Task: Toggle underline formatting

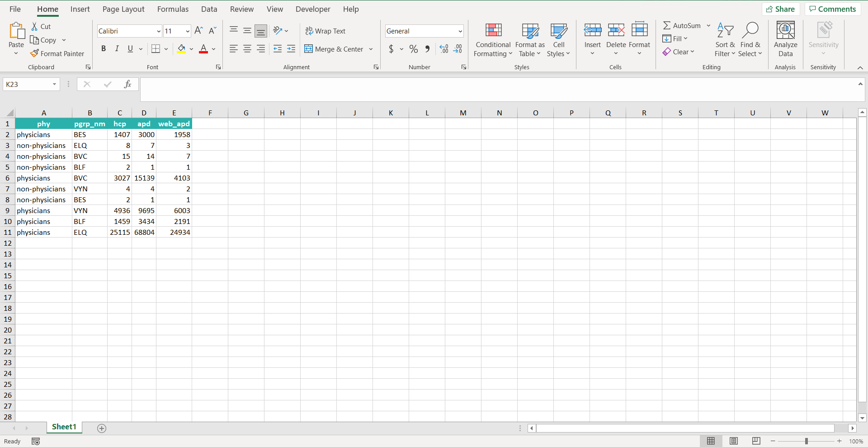Action: coord(130,49)
